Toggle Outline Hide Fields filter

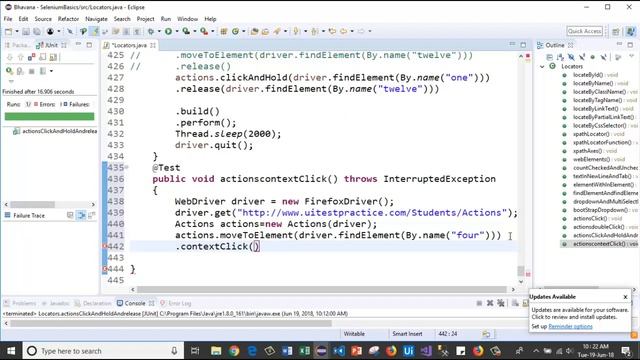tap(571, 57)
